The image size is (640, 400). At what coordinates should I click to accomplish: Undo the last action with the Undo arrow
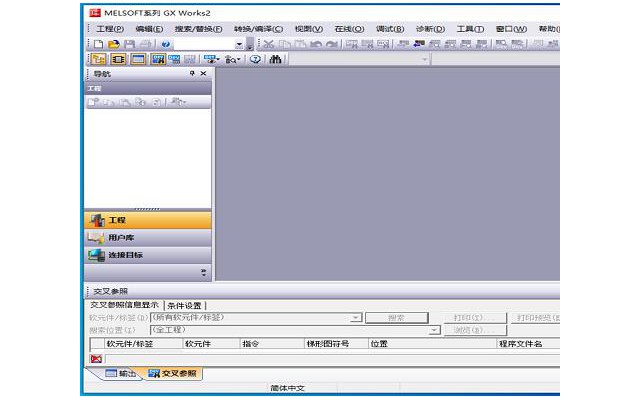(x=316, y=44)
